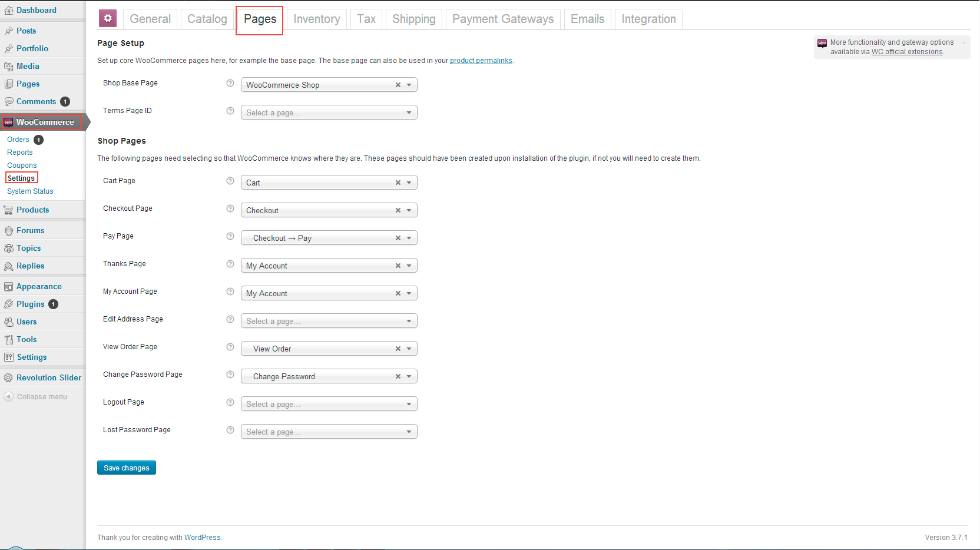980x550 pixels.
Task: Click the Plugins plug icon
Action: 9,304
